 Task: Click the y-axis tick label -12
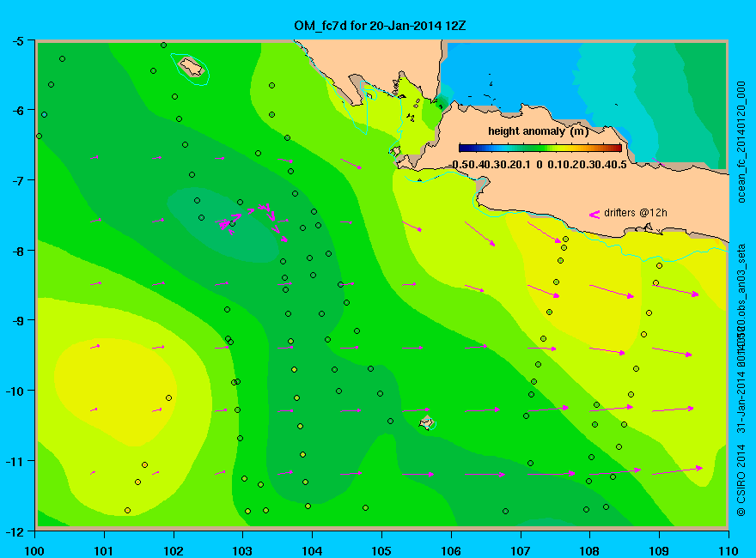pos(14,532)
